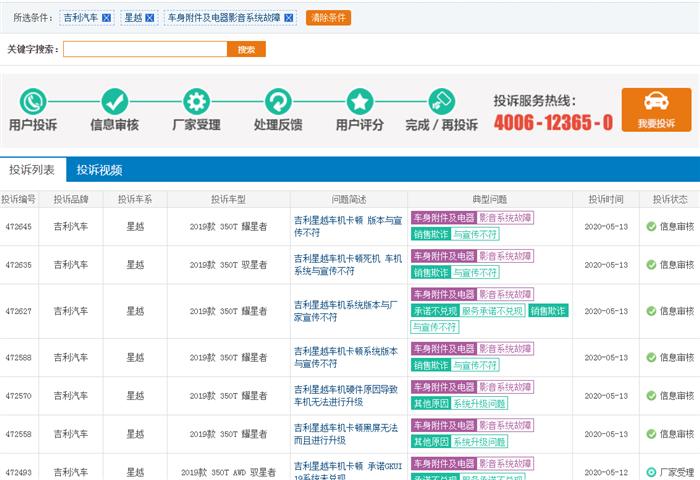Screen dimensions: 700x480
Task: Click the status check icon in row 472627
Action: tap(651, 311)
